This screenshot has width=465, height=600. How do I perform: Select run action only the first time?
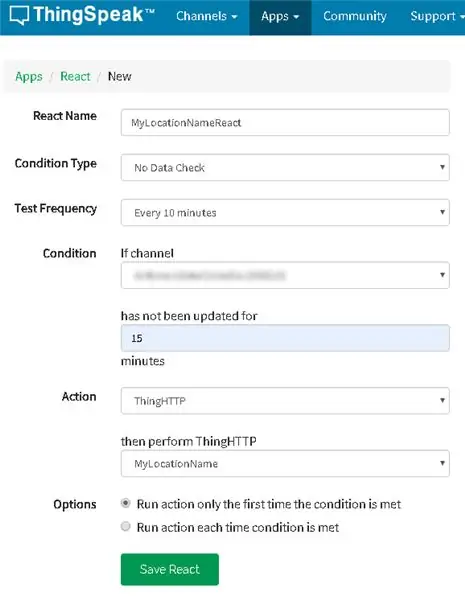click(126, 503)
